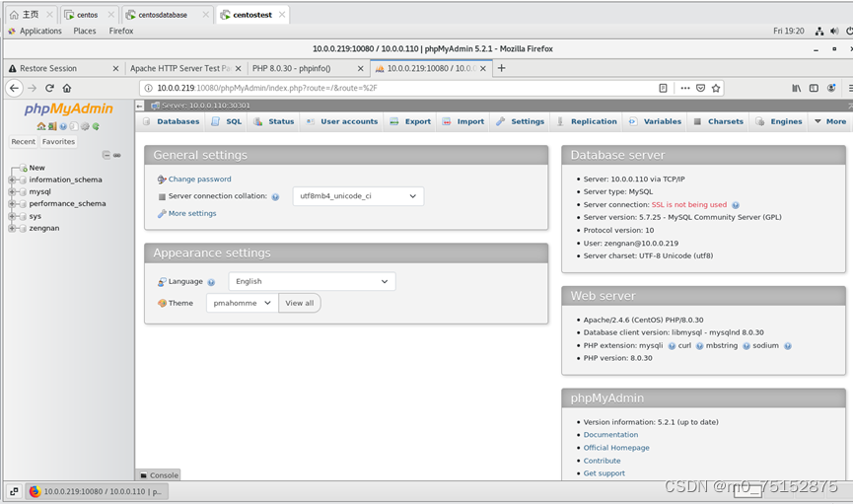
Task: Toggle the Firefox sidebars icon
Action: (x=814, y=88)
